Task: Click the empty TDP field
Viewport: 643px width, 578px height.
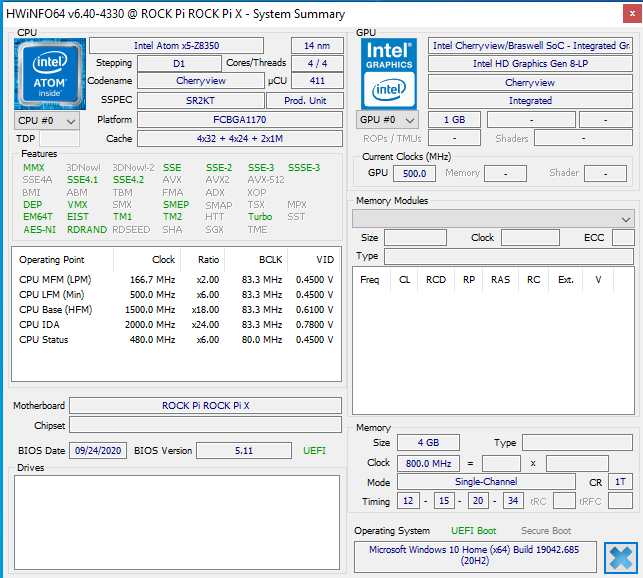Action: pos(59,139)
